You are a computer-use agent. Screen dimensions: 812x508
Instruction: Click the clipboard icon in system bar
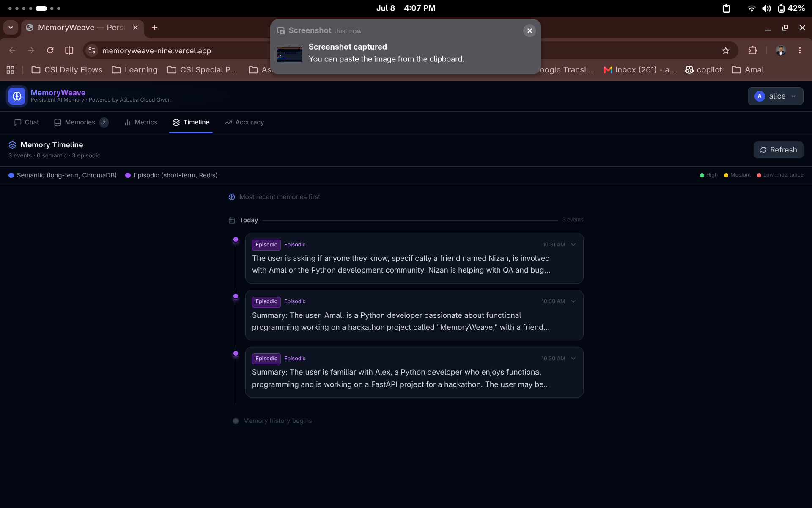(726, 8)
